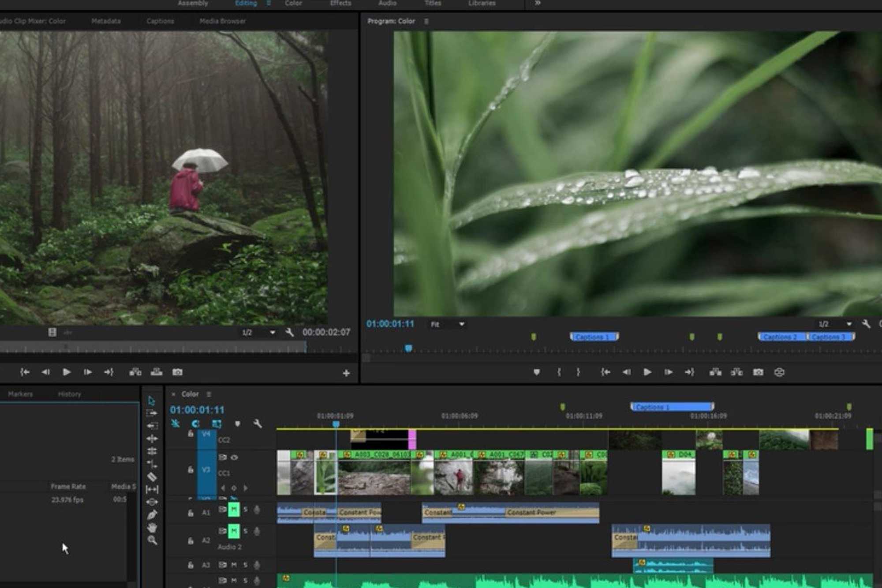Screen dimensions: 882x588
Task: Switch to the Effects workspace
Action: tap(341, 3)
